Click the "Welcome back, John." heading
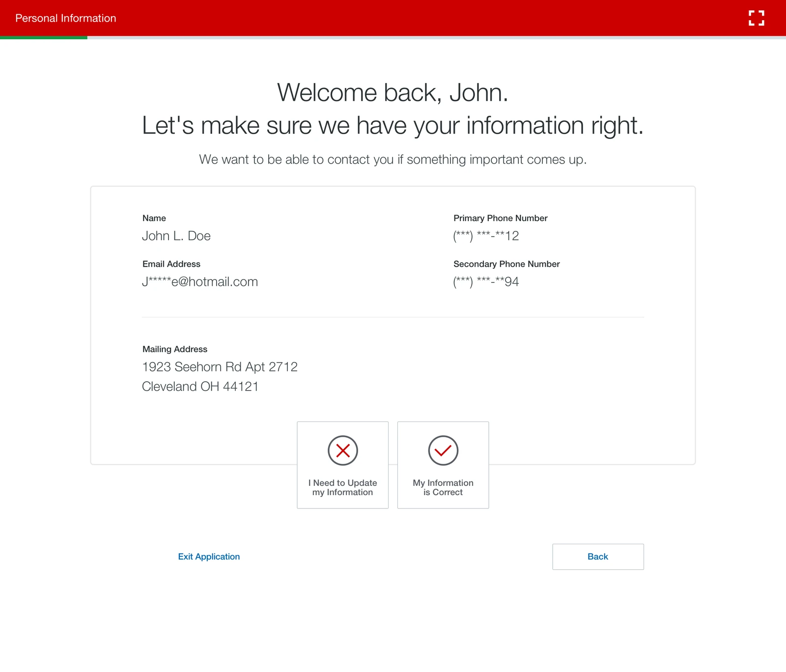Image resolution: width=786 pixels, height=672 pixels. pos(393,92)
